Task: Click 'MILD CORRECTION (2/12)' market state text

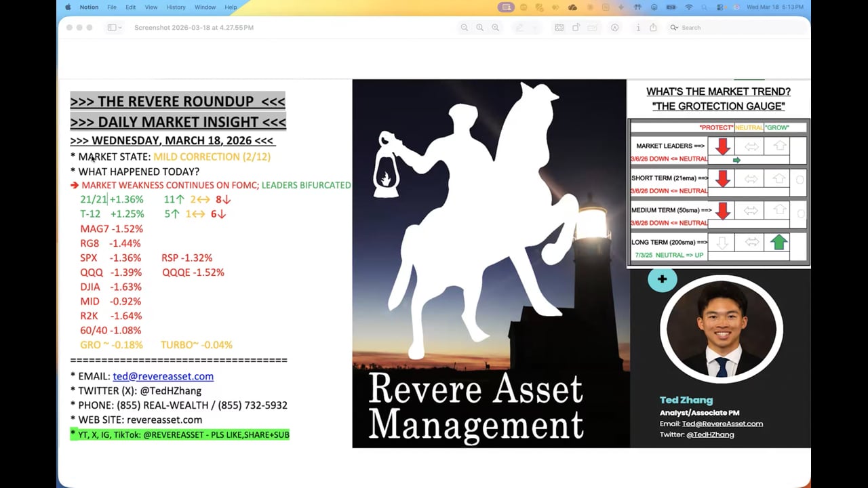Action: pyautogui.click(x=212, y=157)
